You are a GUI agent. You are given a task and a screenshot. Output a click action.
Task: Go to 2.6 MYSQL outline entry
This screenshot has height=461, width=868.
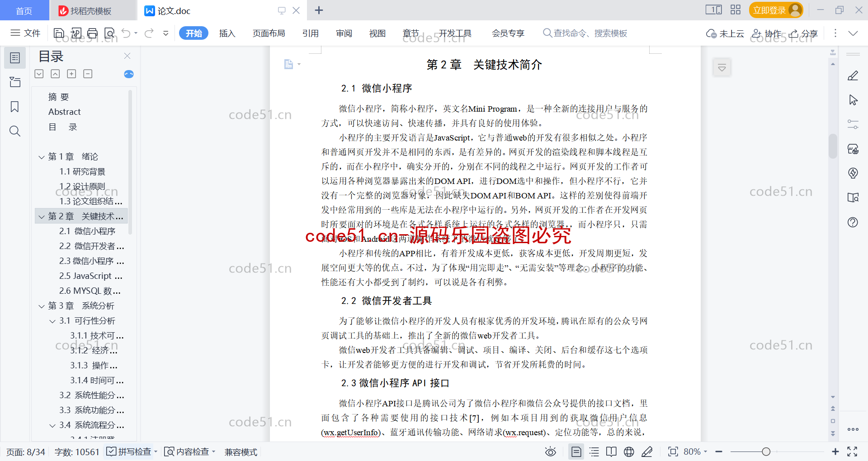pyautogui.click(x=90, y=291)
